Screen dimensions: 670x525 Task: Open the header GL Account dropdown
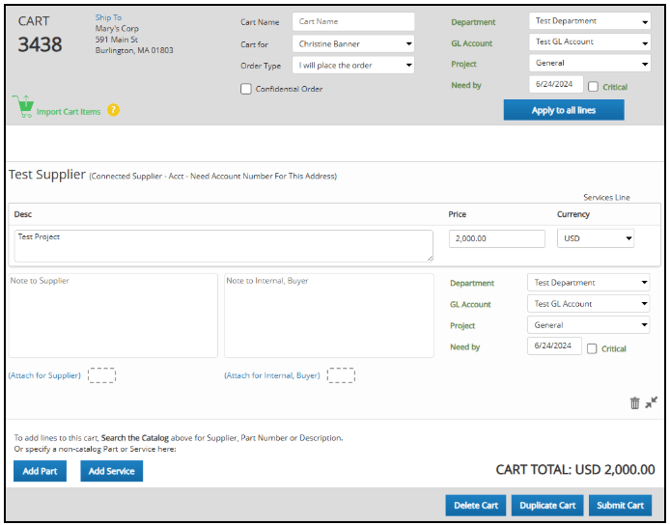(x=589, y=42)
